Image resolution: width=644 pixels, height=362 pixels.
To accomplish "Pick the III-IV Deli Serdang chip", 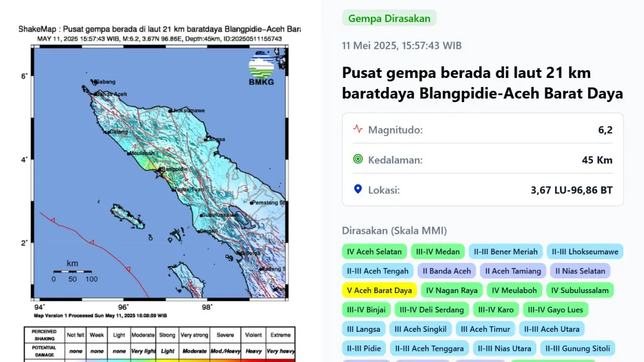I will [x=432, y=310].
